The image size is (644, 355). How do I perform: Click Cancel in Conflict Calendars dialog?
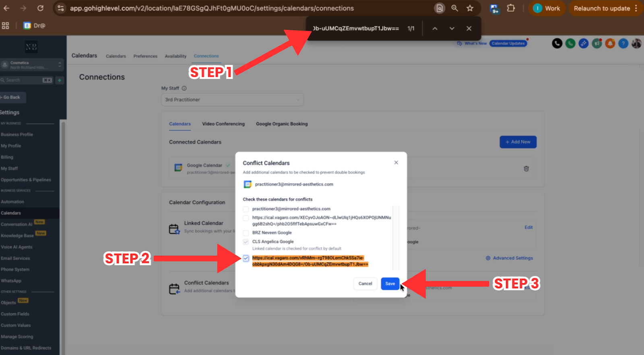click(365, 283)
